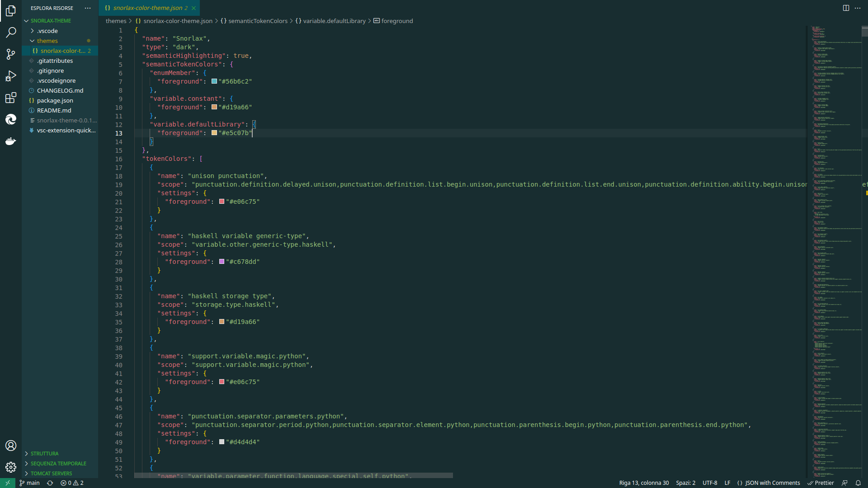
Task: Open the Docker panel icon
Action: click(11, 141)
